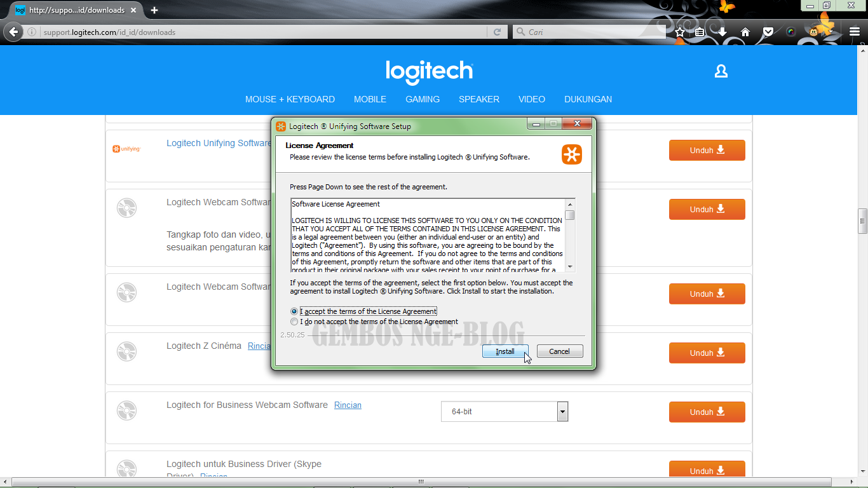Open the MOUSE + KEYBOARD menu
The width and height of the screenshot is (868, 488).
click(x=290, y=99)
